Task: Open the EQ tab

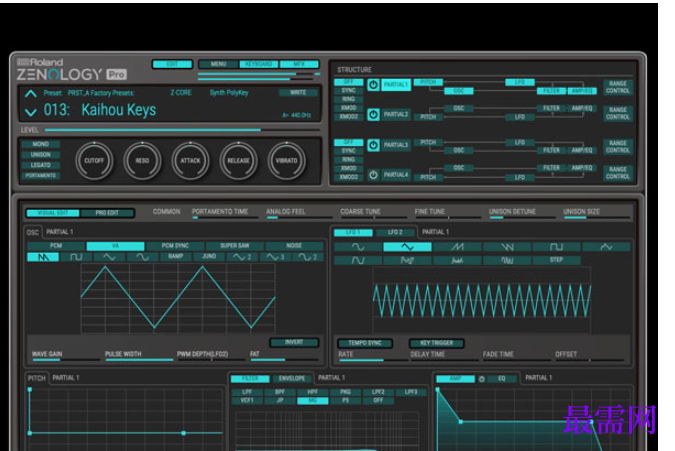Action: [502, 379]
